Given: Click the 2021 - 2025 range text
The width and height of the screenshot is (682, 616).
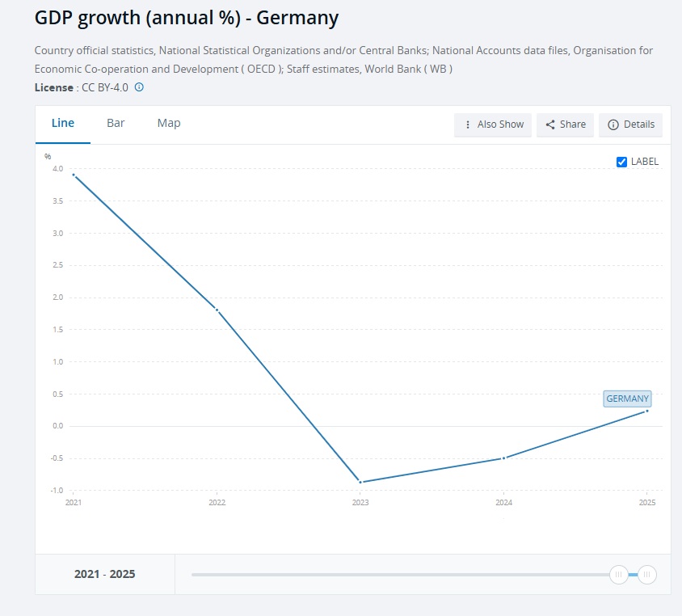Looking at the screenshot, I should (105, 574).
